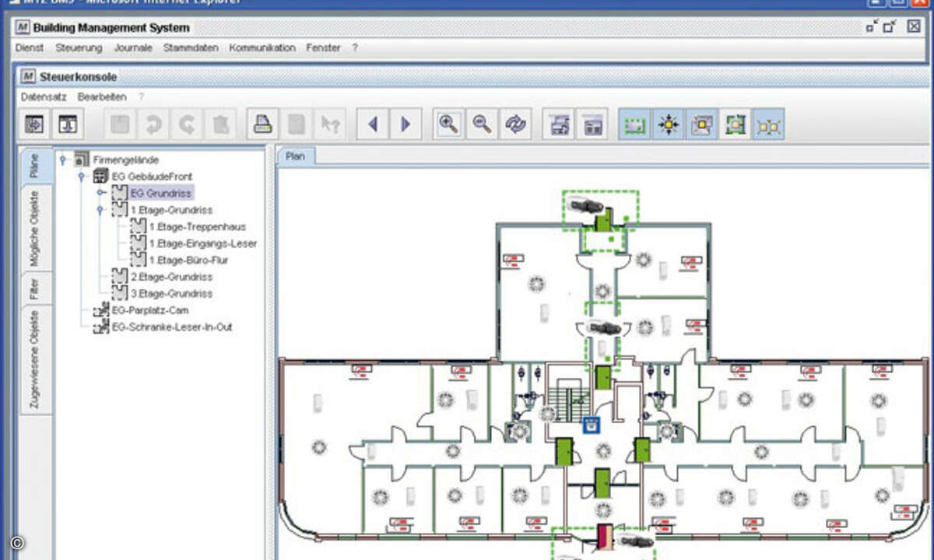934x560 pixels.
Task: Select 2.Etage-Grundriss in the tree
Action: pyautogui.click(x=171, y=277)
